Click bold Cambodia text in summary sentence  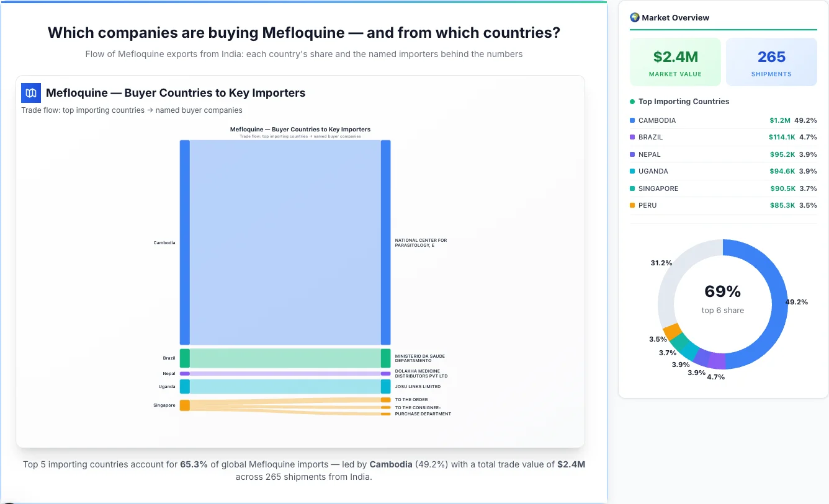pyautogui.click(x=391, y=464)
